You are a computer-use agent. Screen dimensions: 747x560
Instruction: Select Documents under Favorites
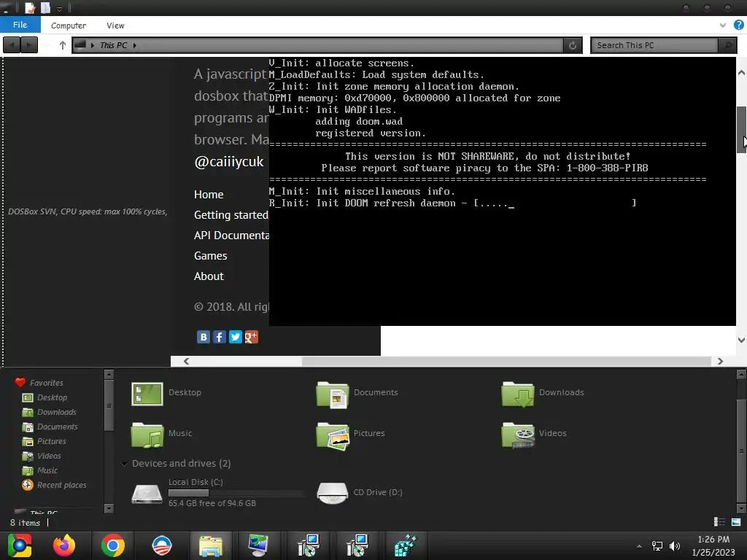click(57, 427)
